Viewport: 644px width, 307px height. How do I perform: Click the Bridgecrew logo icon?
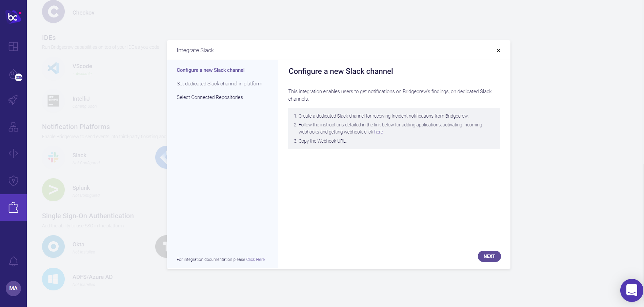pyautogui.click(x=13, y=16)
